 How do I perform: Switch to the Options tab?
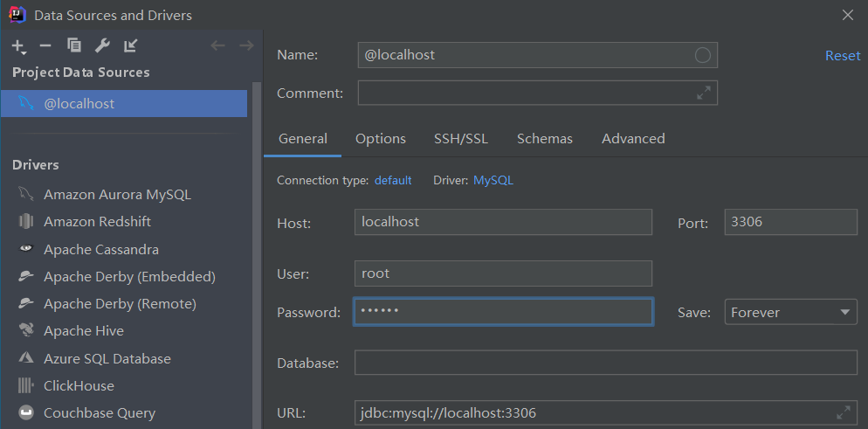tap(381, 139)
